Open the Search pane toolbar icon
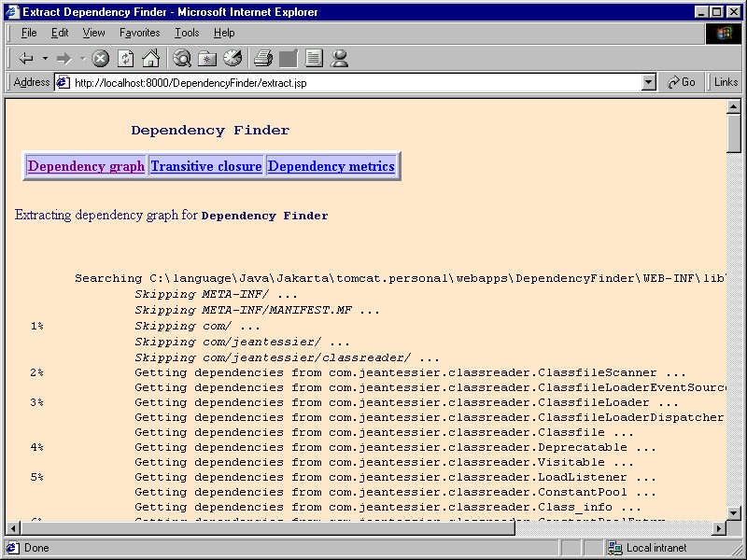The width and height of the screenshot is (747, 560). [182, 58]
